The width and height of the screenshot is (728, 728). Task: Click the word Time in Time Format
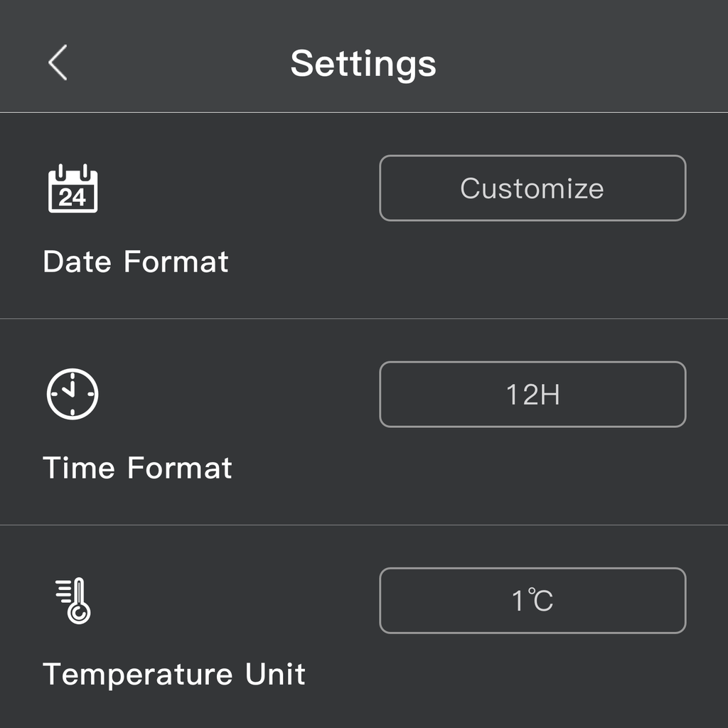click(x=80, y=468)
